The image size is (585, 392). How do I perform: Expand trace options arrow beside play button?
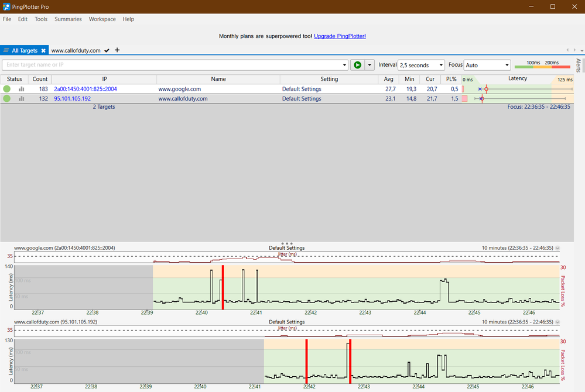pyautogui.click(x=370, y=65)
